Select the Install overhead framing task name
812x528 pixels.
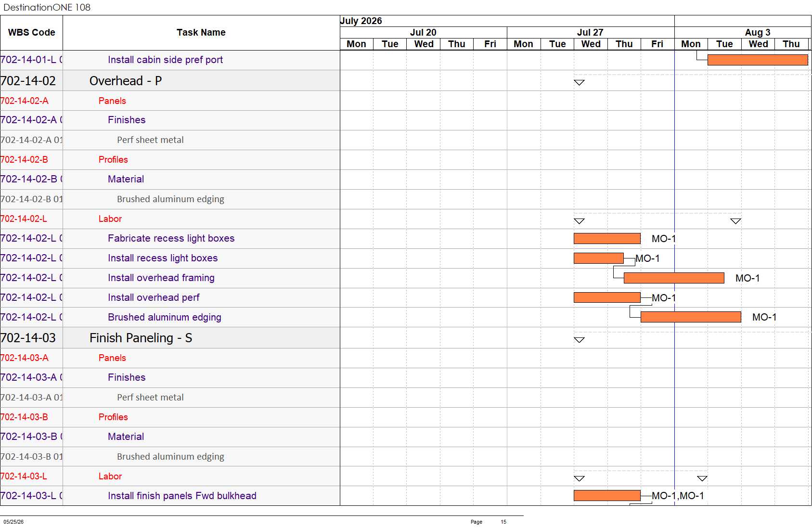pos(161,278)
